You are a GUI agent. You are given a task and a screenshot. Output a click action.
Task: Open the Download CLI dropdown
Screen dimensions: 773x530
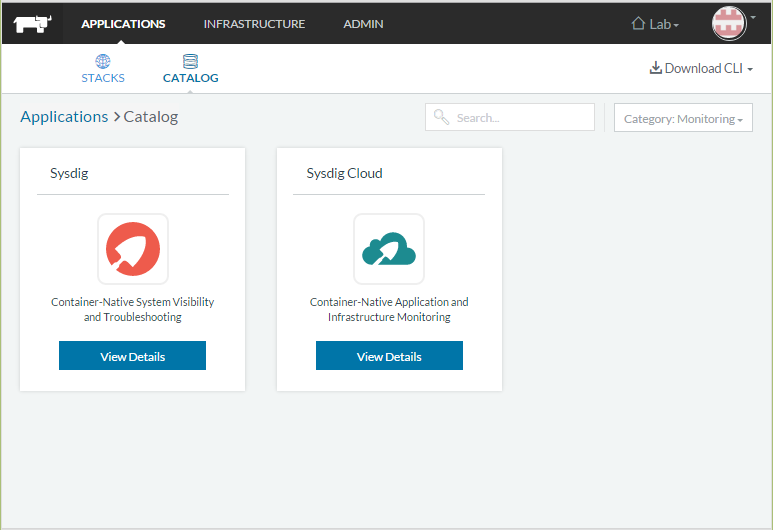(702, 68)
